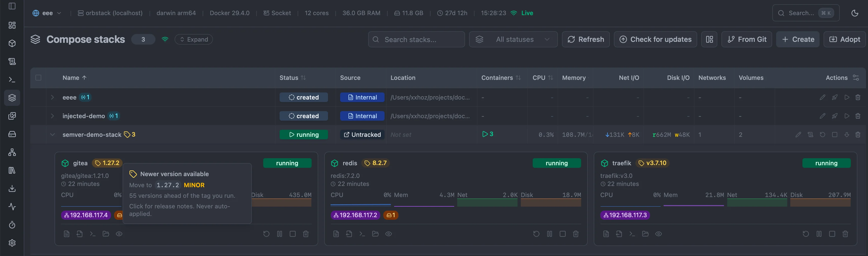This screenshot has height=256, width=868.
Task: Click traefik v3.7.10 version update tag
Action: [x=653, y=163]
